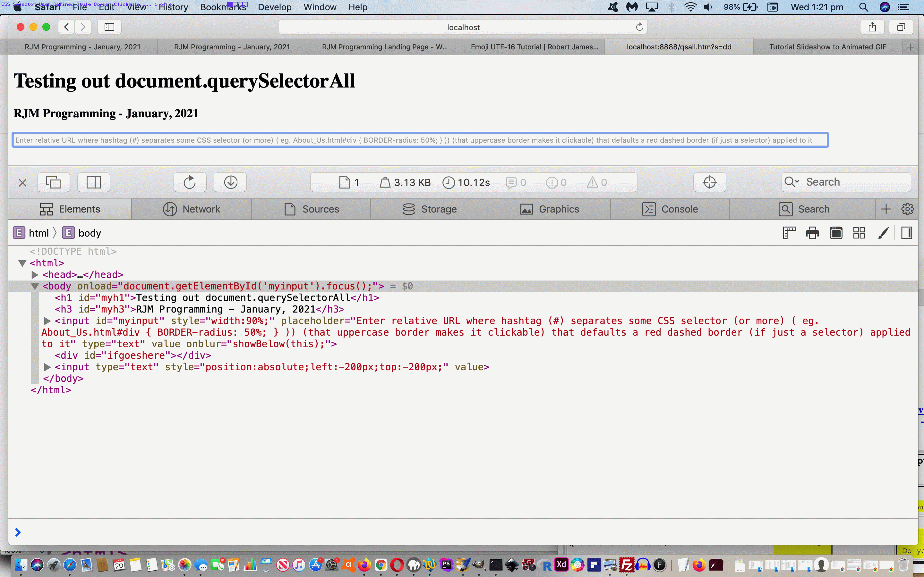Expand the input element node

click(47, 321)
